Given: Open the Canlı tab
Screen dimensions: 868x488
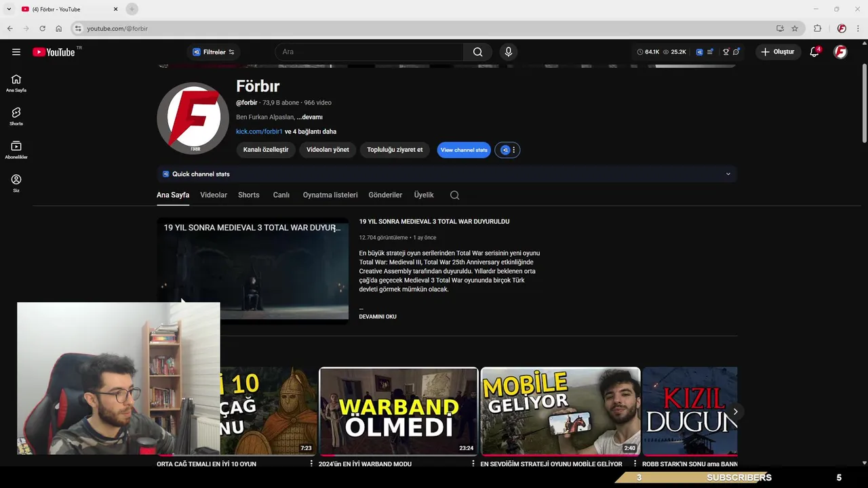Looking at the screenshot, I should [281, 195].
